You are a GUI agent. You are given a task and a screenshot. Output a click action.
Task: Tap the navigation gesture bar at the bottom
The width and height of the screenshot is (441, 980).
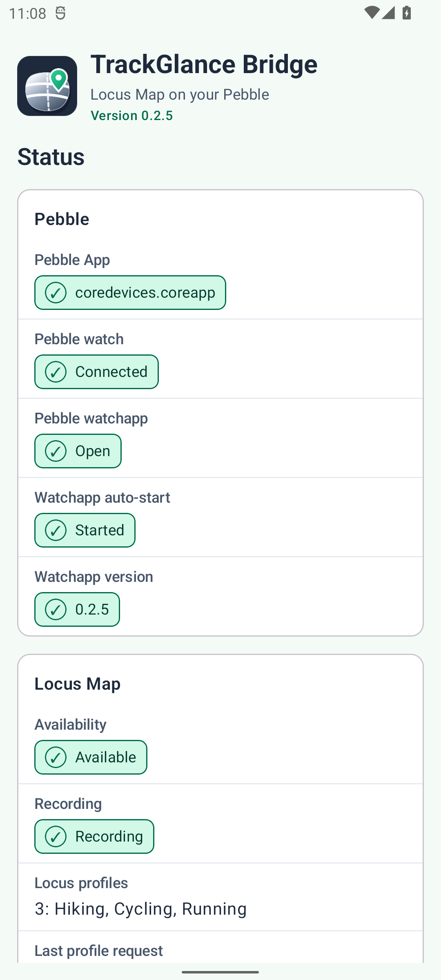click(220, 972)
